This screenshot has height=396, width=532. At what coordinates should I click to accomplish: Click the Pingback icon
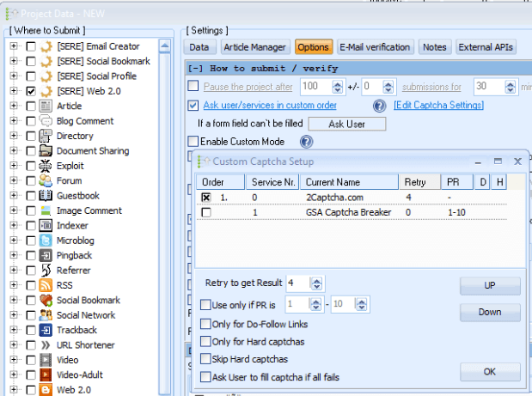tap(46, 255)
